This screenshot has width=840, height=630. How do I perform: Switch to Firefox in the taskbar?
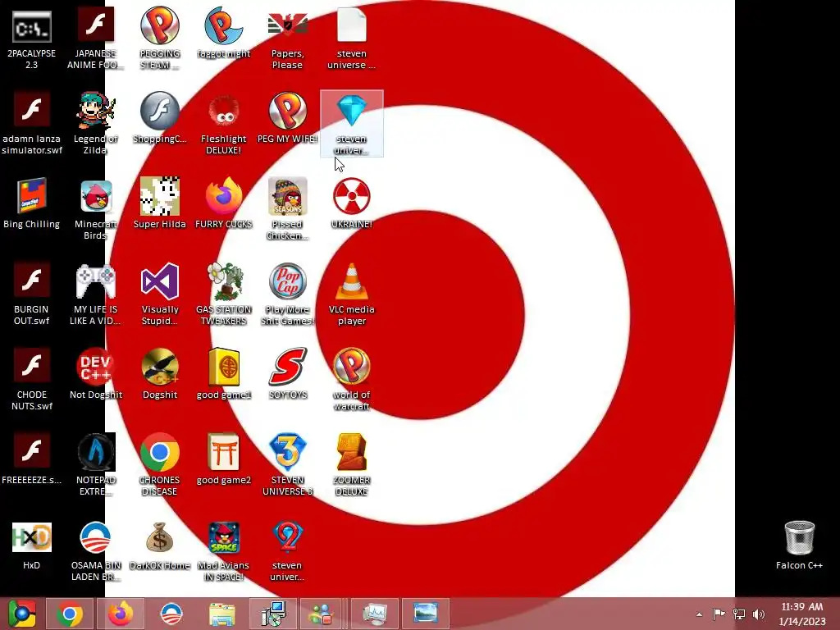tap(121, 614)
